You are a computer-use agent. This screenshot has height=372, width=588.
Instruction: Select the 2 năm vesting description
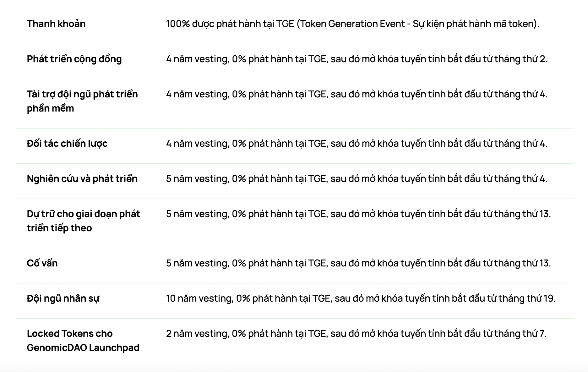pos(356,334)
